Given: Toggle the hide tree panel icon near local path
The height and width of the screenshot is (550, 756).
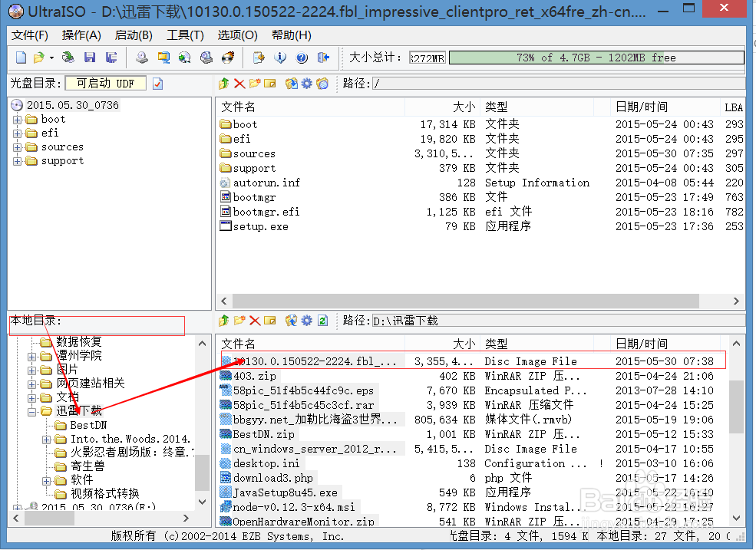Looking at the screenshot, I should point(270,321).
